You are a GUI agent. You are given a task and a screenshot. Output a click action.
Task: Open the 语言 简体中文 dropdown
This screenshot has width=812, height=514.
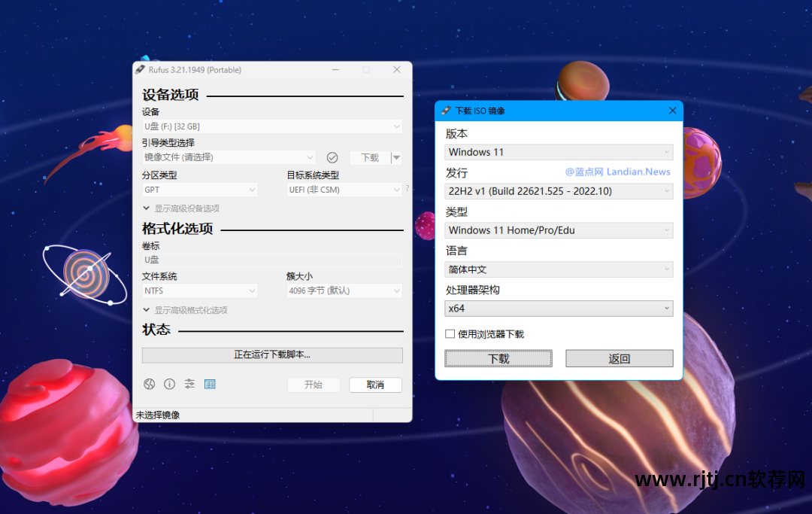pyautogui.click(x=559, y=269)
